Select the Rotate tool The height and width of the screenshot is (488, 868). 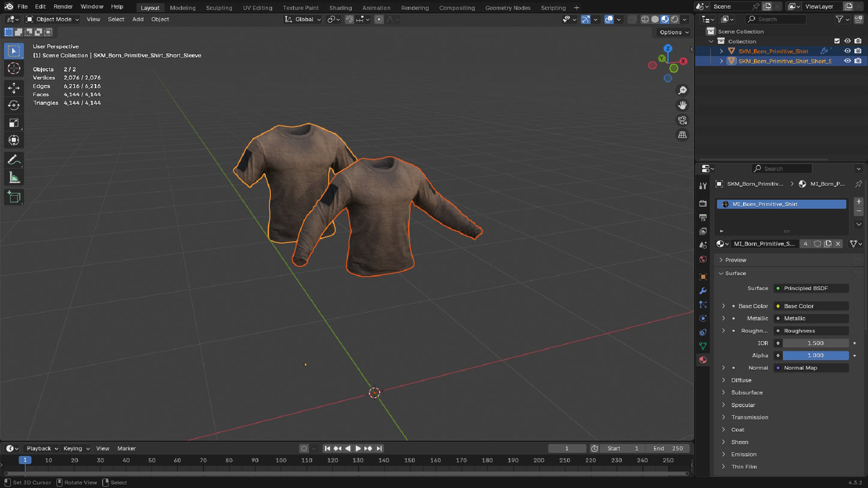coord(14,106)
